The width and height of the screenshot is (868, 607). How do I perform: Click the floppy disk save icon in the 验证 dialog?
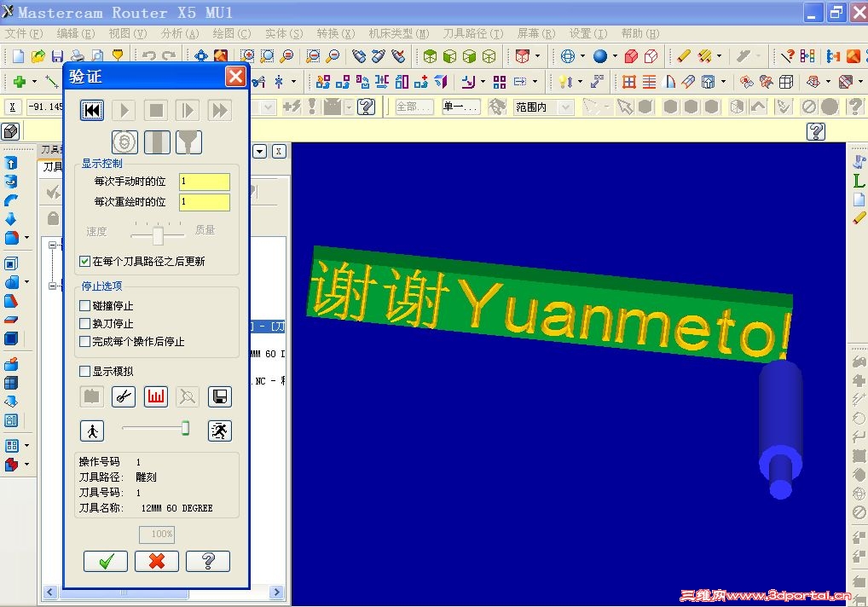pos(220,396)
